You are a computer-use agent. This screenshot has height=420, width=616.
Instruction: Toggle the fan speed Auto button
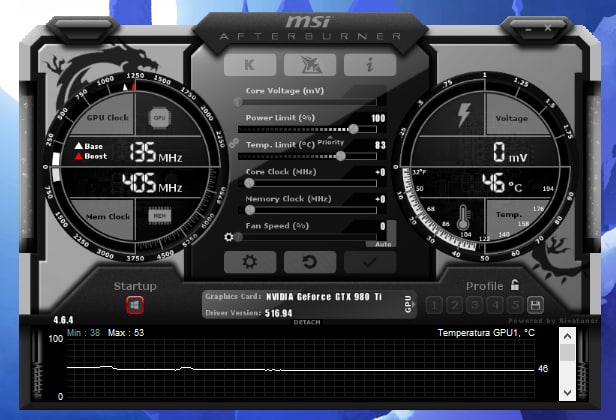click(383, 244)
